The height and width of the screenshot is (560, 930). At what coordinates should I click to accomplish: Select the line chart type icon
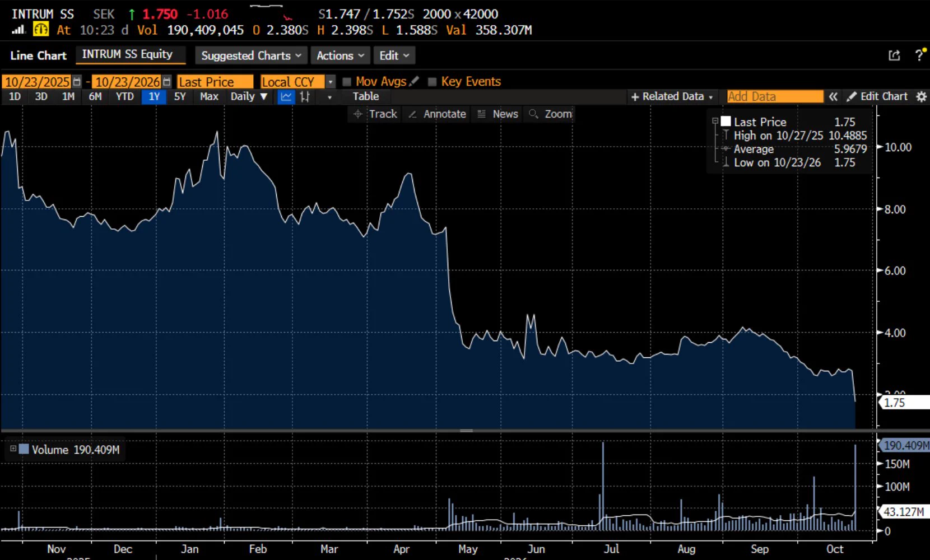286,96
